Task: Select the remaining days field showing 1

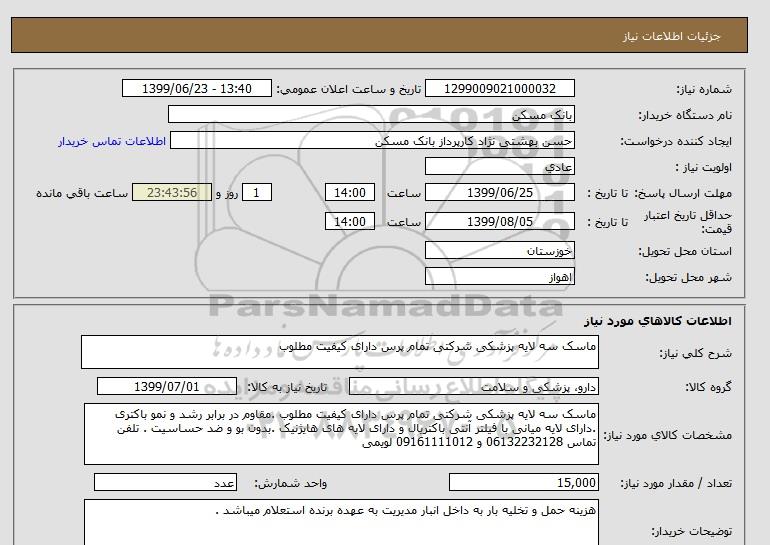Action: 258,193
